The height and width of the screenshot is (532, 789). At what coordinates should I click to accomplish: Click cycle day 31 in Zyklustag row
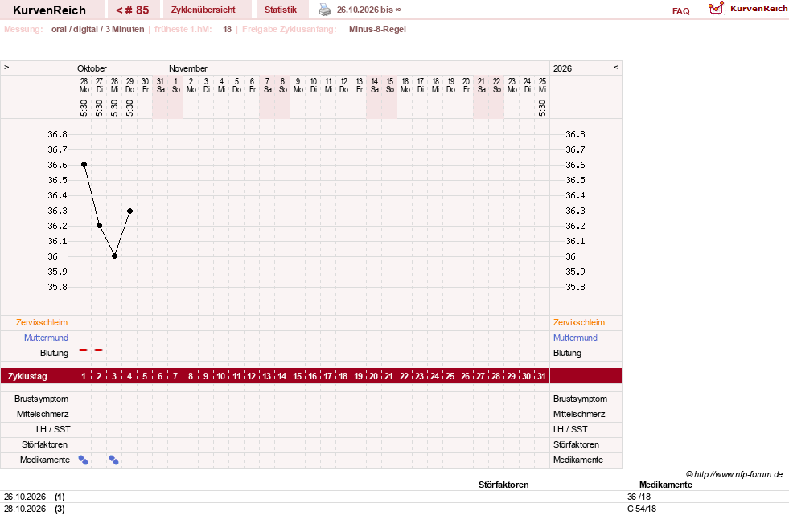(x=541, y=376)
